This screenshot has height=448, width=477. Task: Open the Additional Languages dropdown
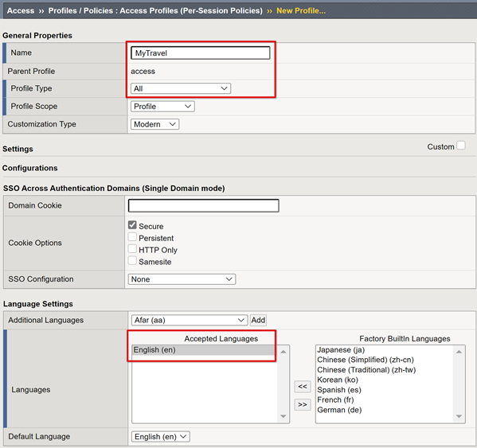[190, 320]
